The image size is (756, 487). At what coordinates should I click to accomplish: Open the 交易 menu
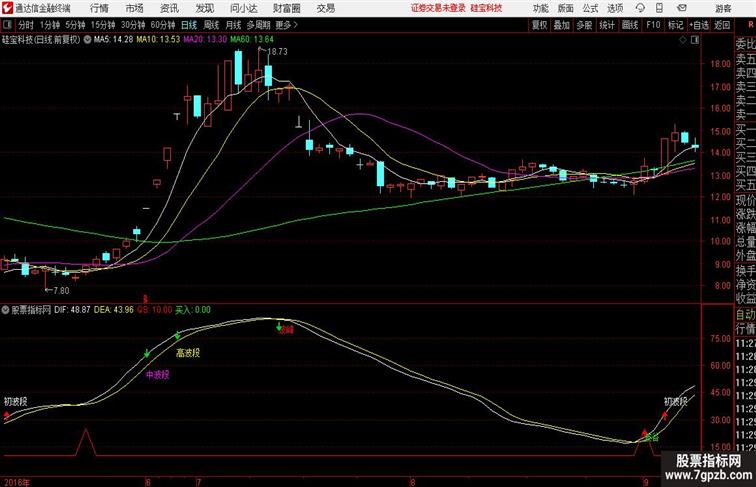[x=325, y=8]
